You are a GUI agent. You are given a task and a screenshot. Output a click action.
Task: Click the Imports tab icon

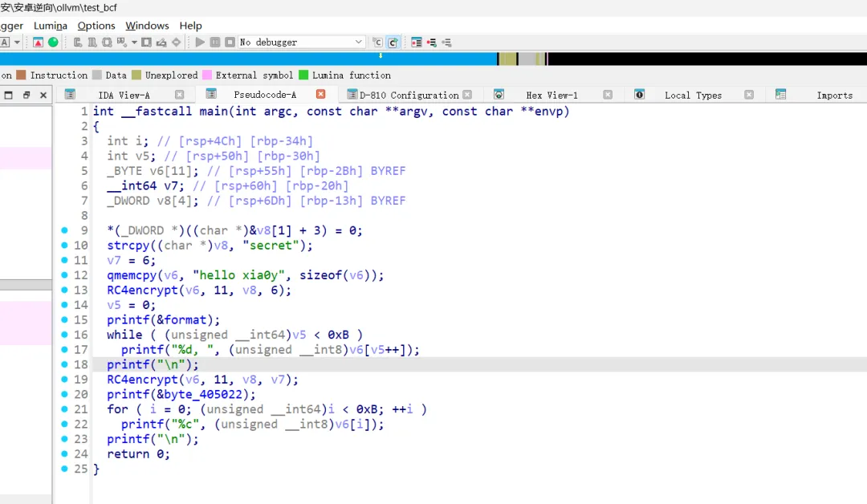tap(781, 95)
